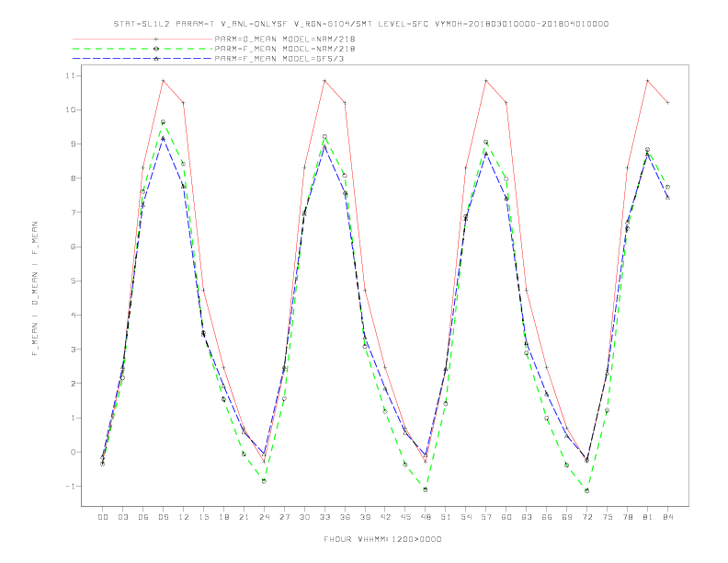Click y-axis tick label 2

74,384
